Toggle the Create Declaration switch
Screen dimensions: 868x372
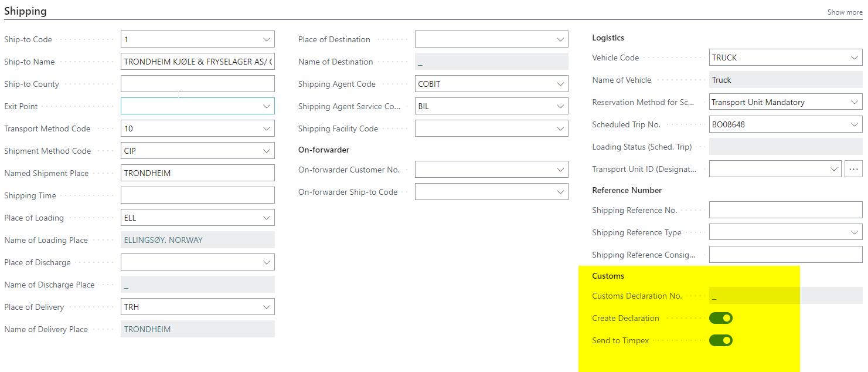pyautogui.click(x=720, y=318)
